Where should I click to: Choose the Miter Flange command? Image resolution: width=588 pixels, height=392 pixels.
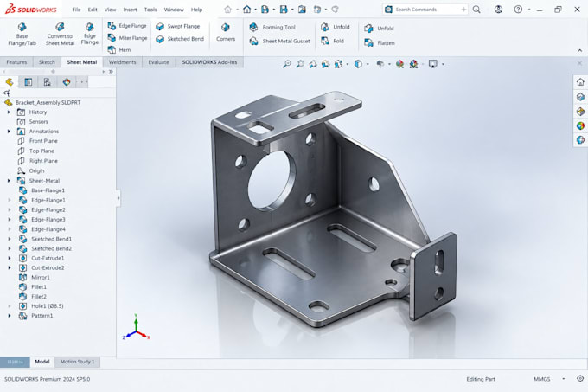point(127,38)
